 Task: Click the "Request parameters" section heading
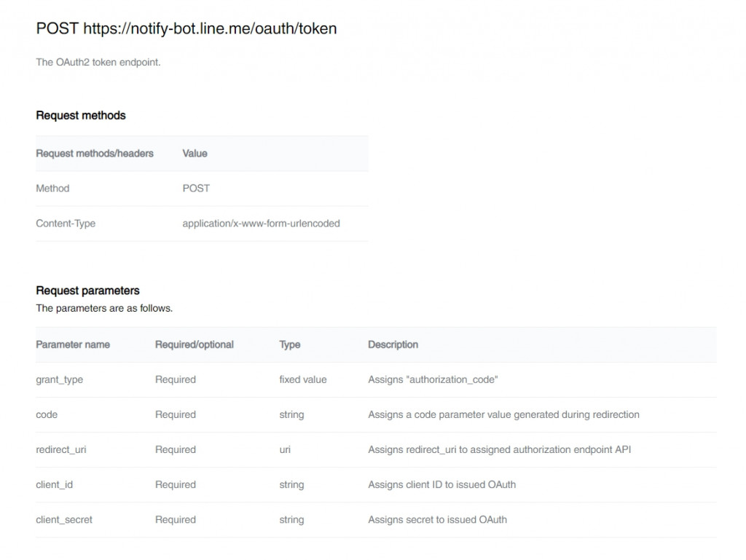click(87, 291)
